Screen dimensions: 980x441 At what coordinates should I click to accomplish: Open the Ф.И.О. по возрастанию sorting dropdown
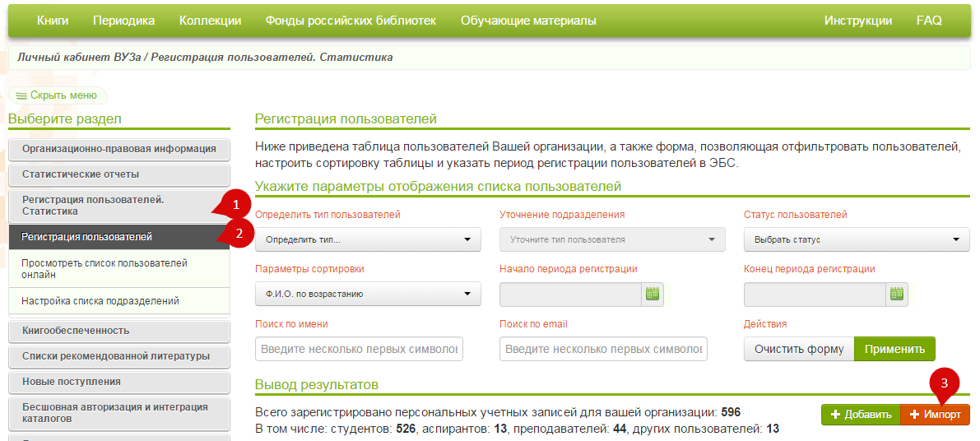pyautogui.click(x=368, y=294)
